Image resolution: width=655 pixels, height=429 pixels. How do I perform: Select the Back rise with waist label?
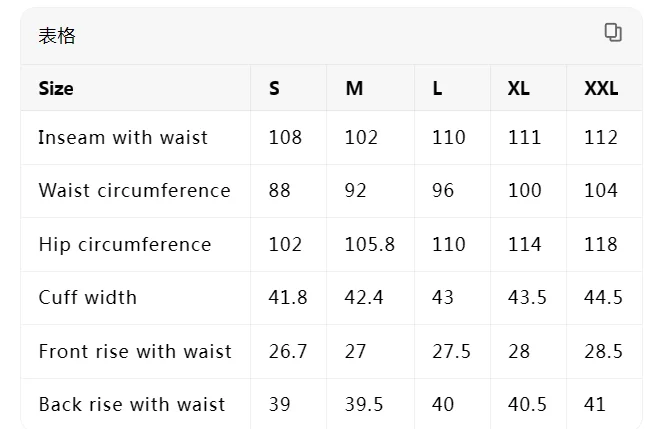click(x=132, y=404)
